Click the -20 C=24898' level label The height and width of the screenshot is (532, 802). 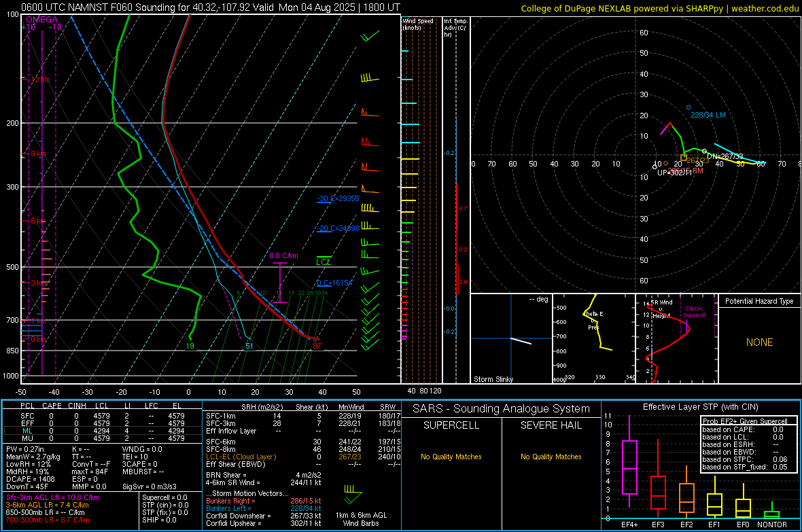pyautogui.click(x=338, y=229)
